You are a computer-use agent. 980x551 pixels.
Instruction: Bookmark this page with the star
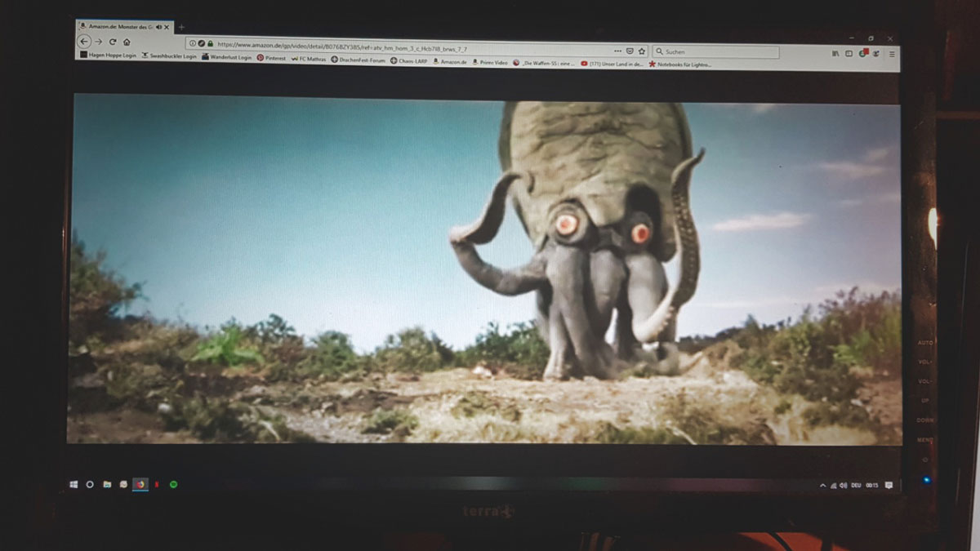point(642,51)
